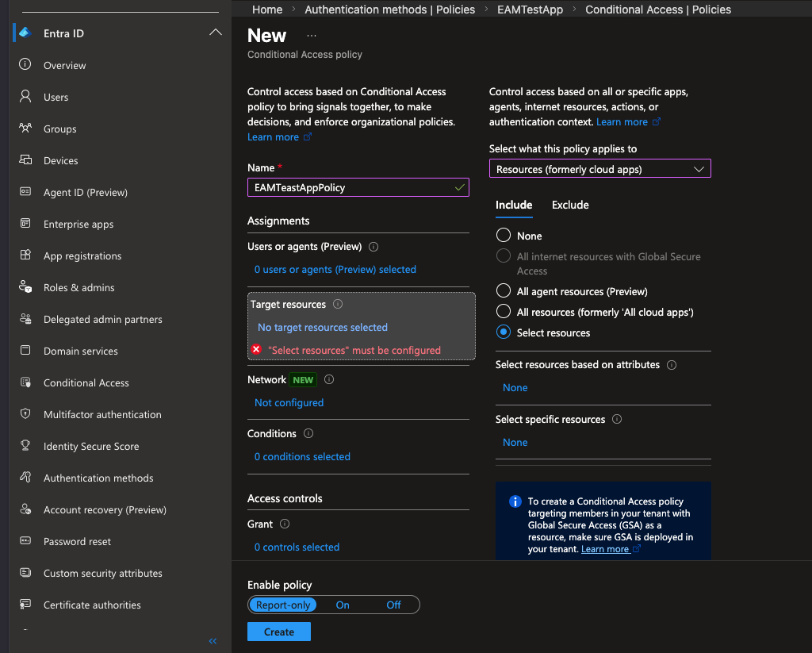Set Enable policy to On
The image size is (812, 653).
coord(343,605)
